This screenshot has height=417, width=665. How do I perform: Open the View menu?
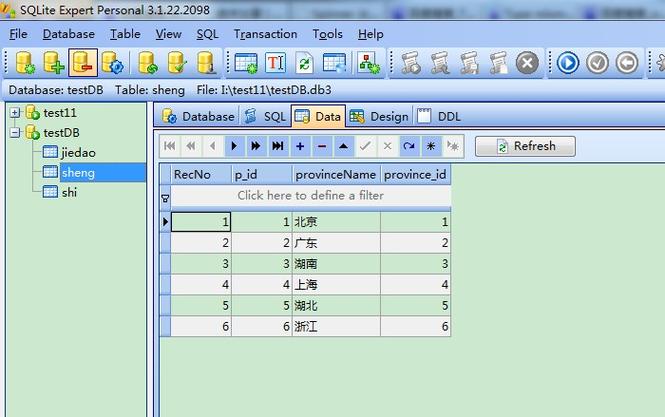(168, 34)
